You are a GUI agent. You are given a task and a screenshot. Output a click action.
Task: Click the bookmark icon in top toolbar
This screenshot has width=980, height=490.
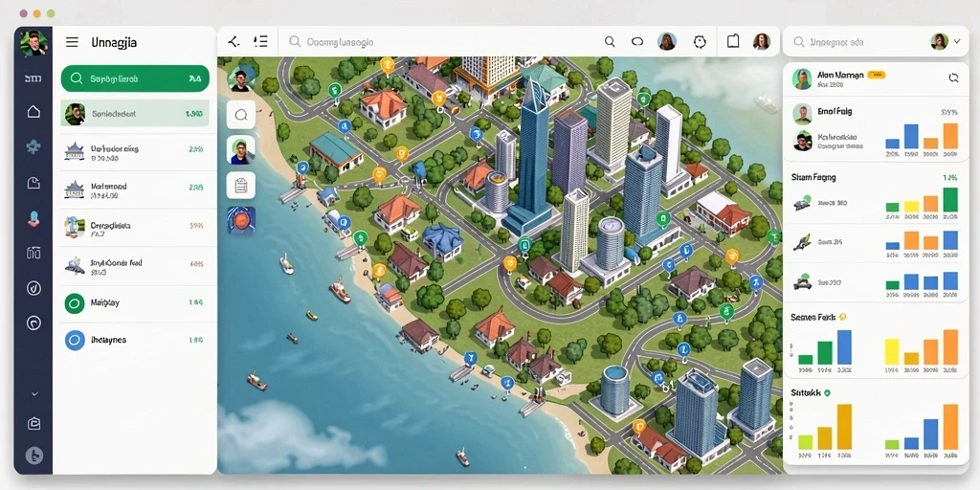(733, 42)
